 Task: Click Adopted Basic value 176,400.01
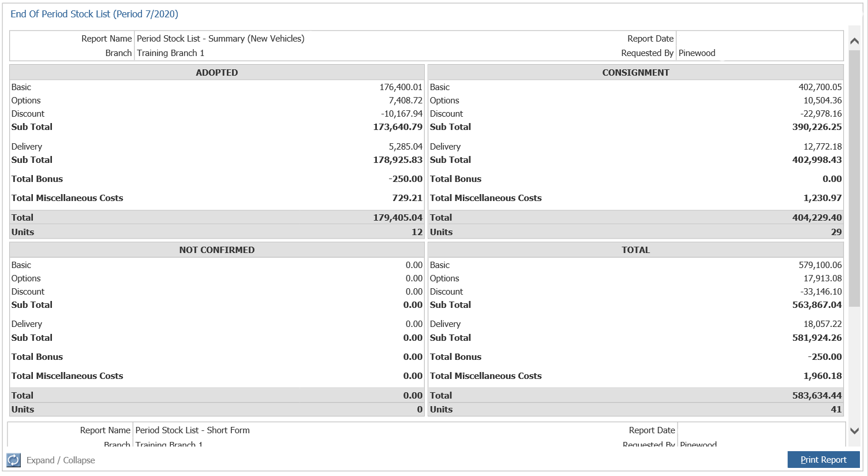tap(401, 87)
